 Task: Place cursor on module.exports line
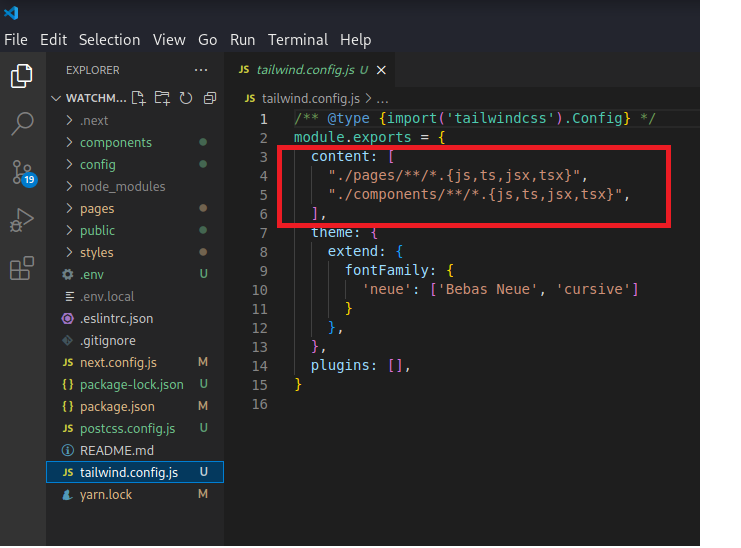[x=370, y=137]
